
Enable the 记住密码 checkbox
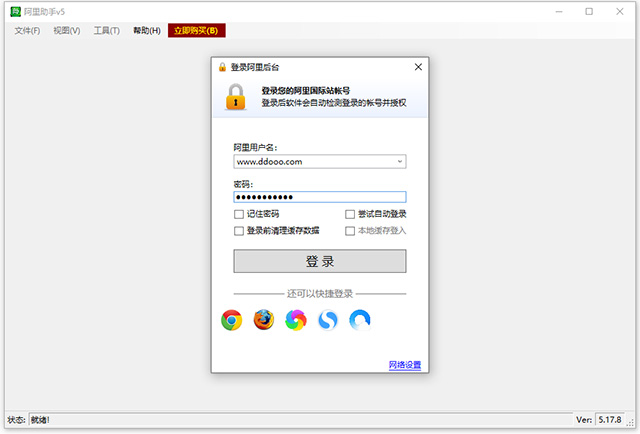[239, 214]
